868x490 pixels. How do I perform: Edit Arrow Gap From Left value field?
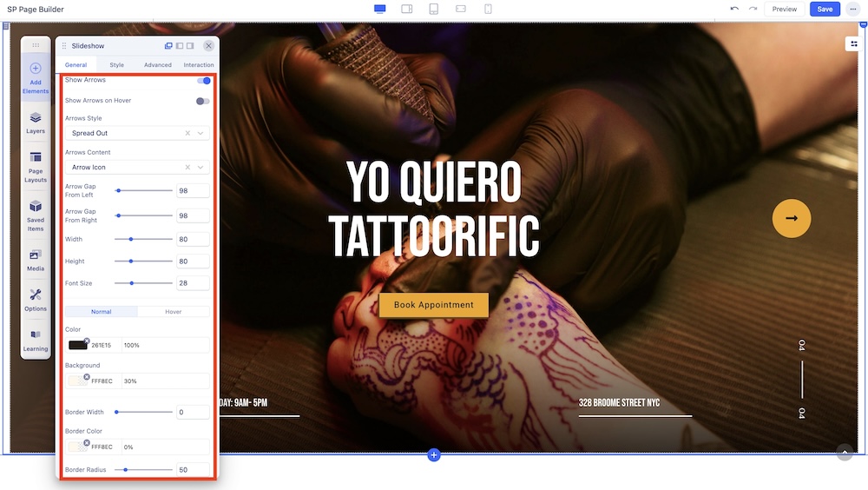[193, 190]
